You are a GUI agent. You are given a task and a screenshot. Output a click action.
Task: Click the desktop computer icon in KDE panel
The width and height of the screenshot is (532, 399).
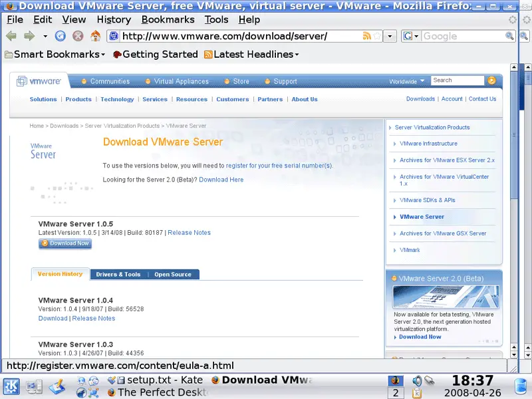point(35,387)
